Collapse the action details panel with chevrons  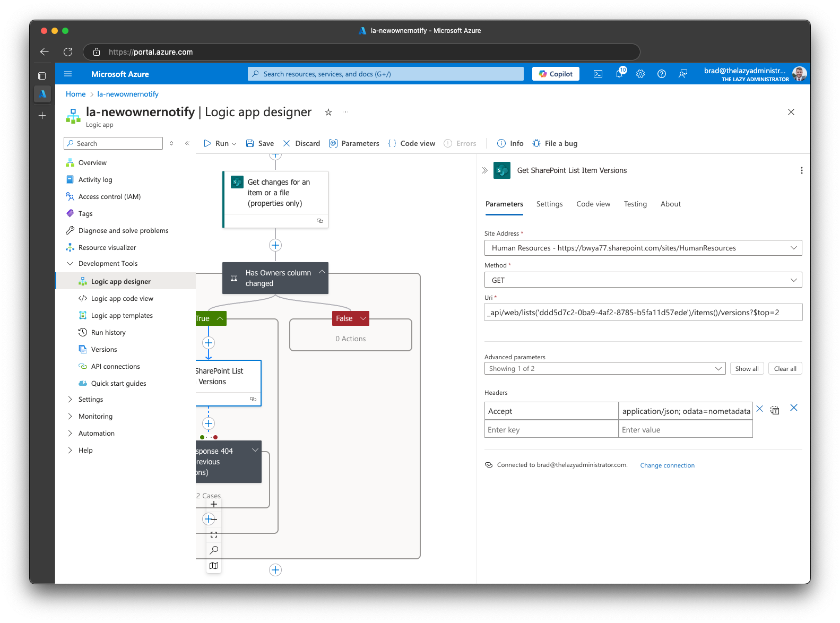pos(484,170)
